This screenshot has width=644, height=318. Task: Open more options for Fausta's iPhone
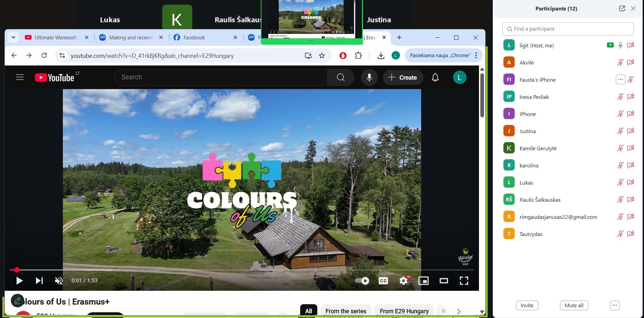coord(620,80)
